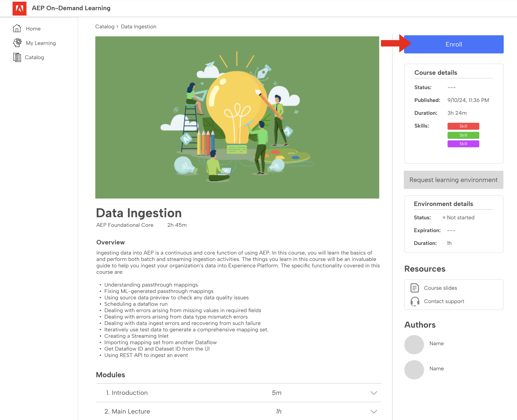The width and height of the screenshot is (517, 420).
Task: Click the My Learning head-gear icon
Action: click(x=17, y=43)
